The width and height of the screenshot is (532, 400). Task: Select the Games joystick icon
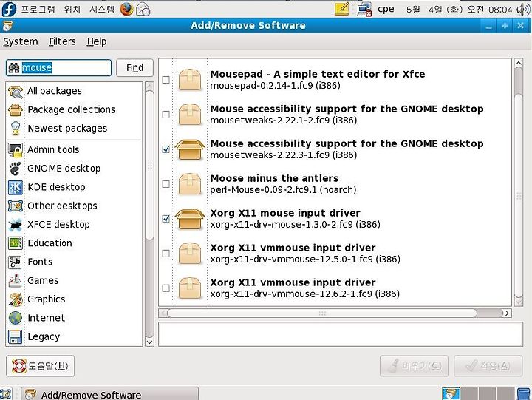16,281
